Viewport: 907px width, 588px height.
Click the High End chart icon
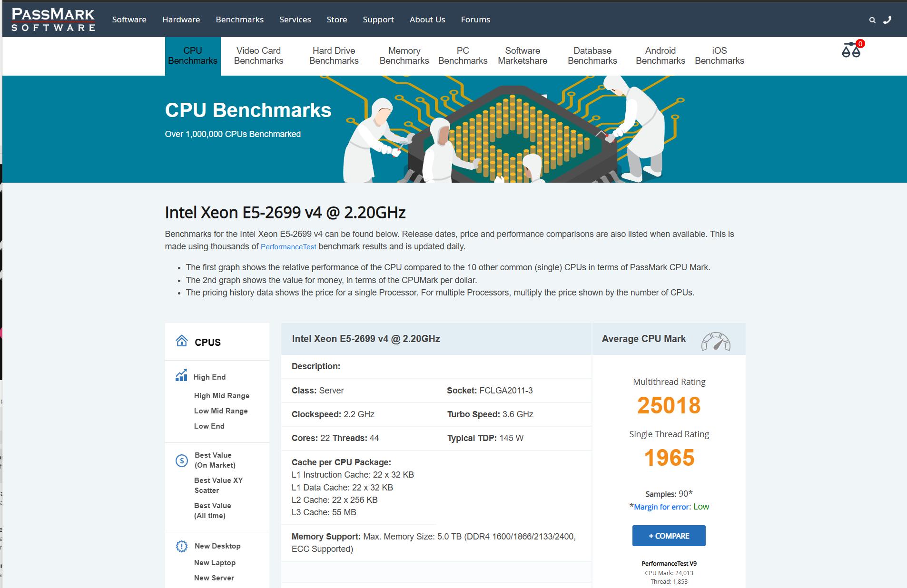pos(181,376)
